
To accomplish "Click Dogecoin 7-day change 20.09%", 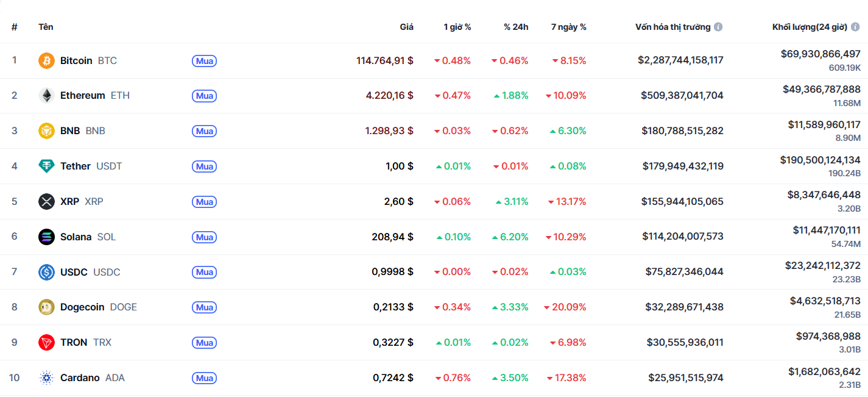I will point(565,307).
